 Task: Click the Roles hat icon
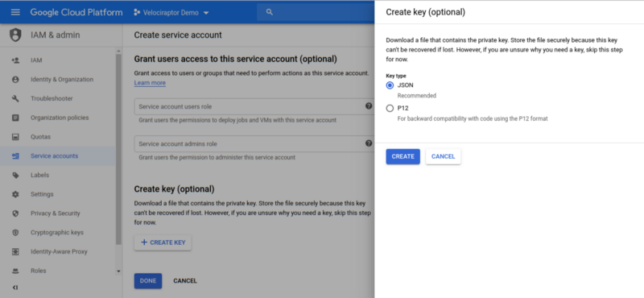point(15,271)
